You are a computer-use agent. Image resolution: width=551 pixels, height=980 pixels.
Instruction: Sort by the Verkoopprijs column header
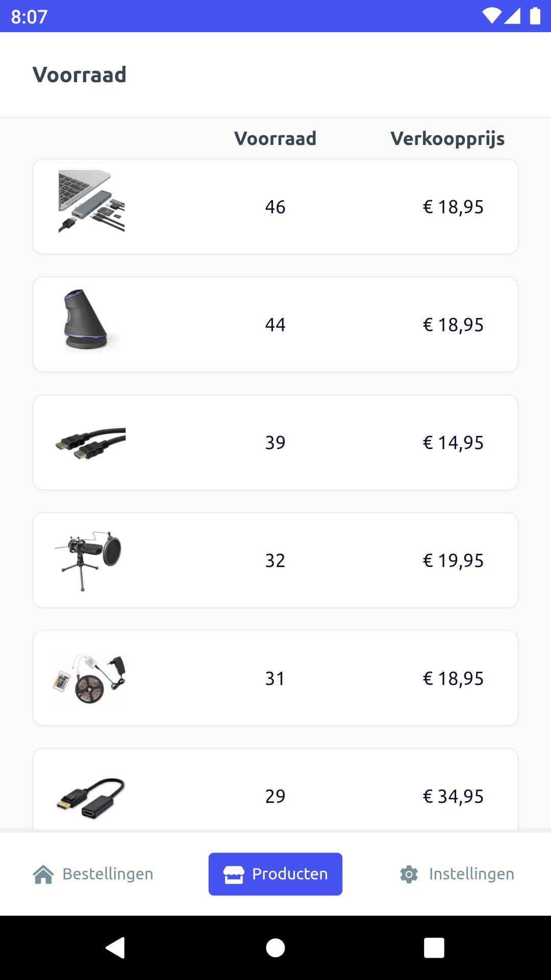pyautogui.click(x=447, y=139)
